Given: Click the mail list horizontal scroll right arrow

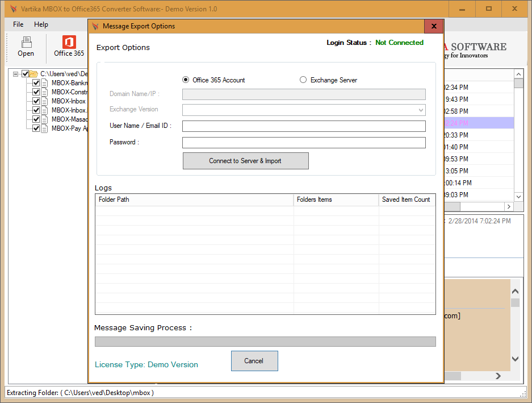Looking at the screenshot, I should click(x=509, y=206).
